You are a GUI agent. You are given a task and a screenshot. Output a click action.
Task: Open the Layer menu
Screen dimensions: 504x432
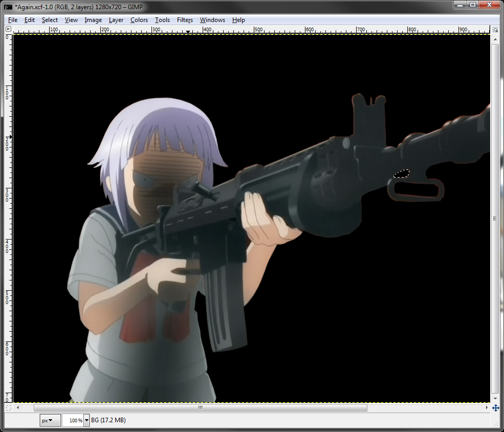[116, 20]
